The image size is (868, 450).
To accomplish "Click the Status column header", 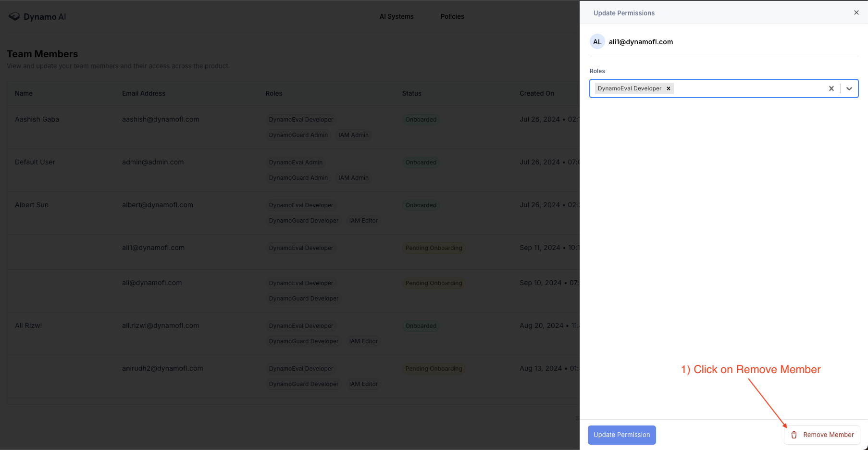I will pos(412,93).
